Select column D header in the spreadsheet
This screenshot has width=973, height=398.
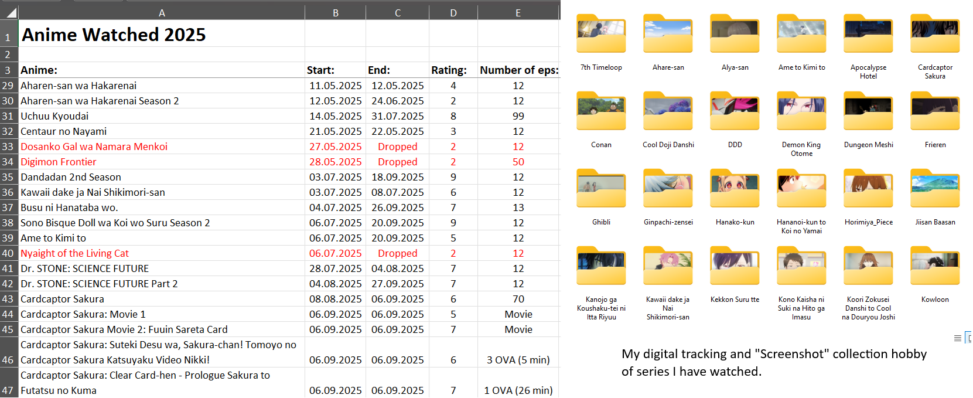point(453,12)
